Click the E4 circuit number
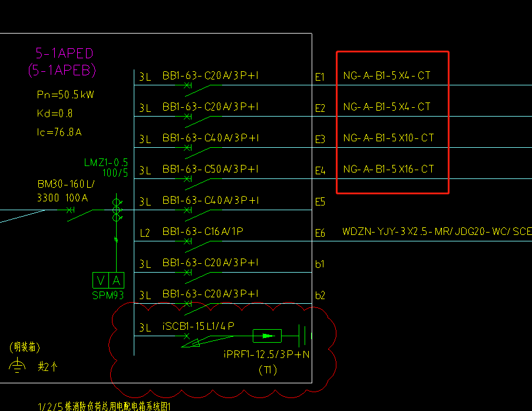 320,171
